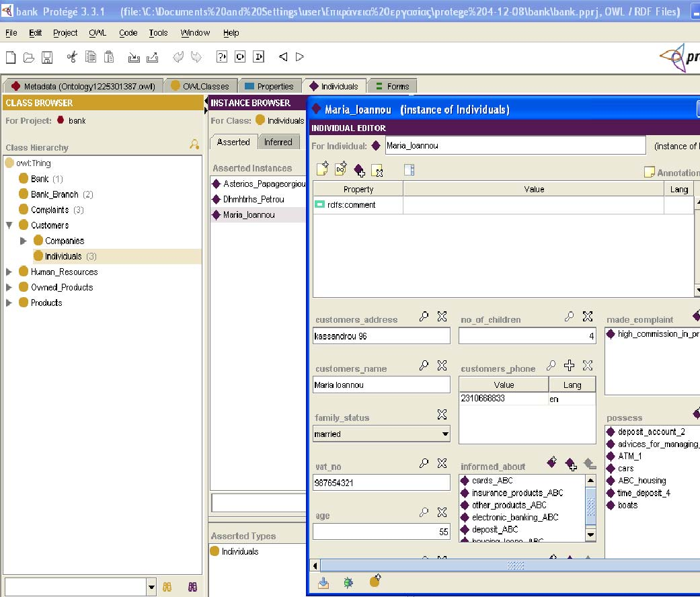Image resolution: width=700 pixels, height=597 pixels.
Task: Click the delete annotation icon above the Property table
Action: [377, 170]
